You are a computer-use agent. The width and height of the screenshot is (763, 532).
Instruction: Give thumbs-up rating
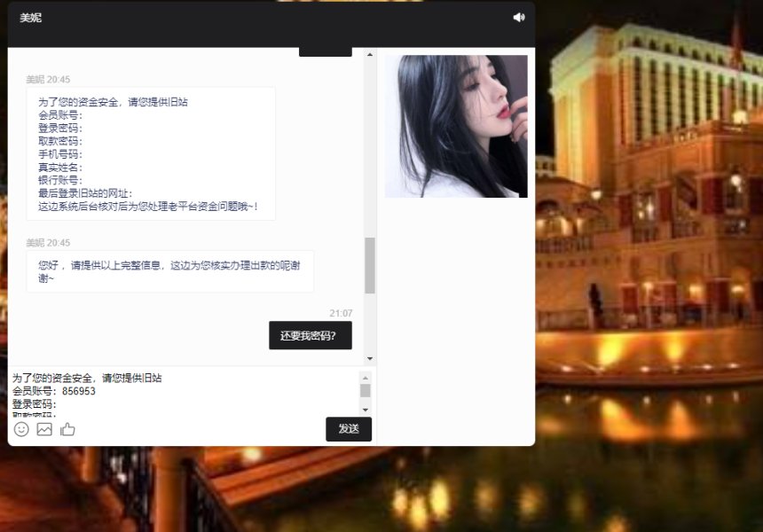tap(67, 429)
